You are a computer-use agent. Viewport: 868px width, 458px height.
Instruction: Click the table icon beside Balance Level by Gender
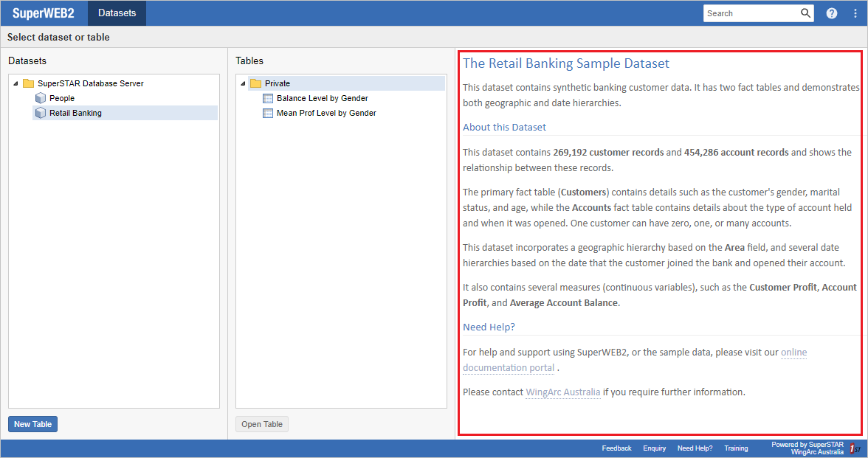[267, 98]
